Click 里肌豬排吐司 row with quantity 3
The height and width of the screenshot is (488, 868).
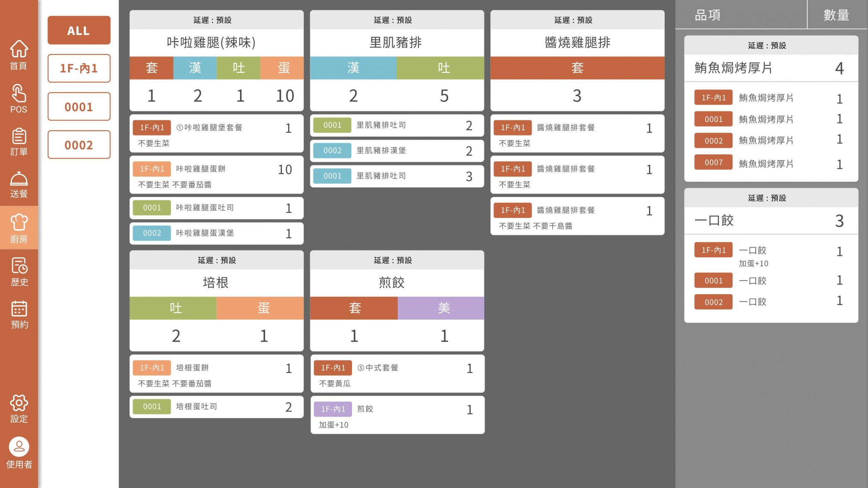point(397,176)
